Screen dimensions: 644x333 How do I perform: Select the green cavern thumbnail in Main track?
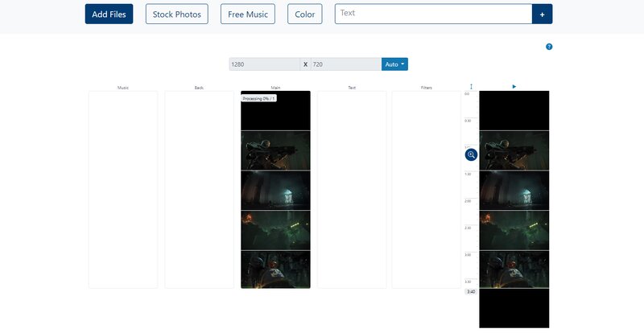[275, 230]
